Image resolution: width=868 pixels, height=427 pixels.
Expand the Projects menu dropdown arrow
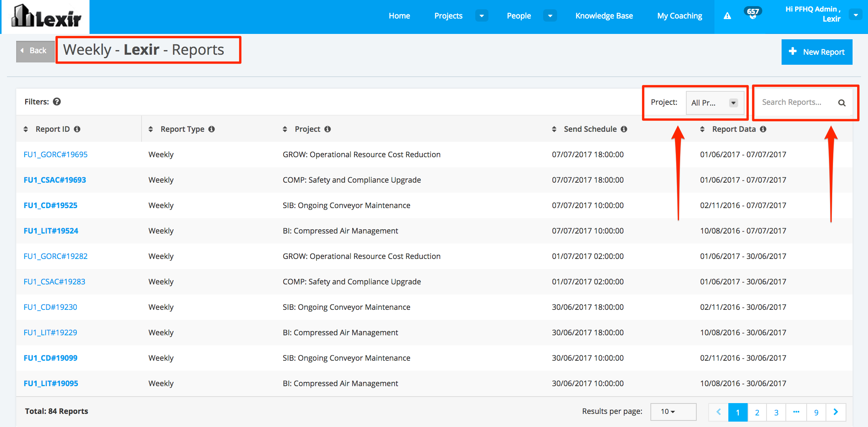[481, 16]
